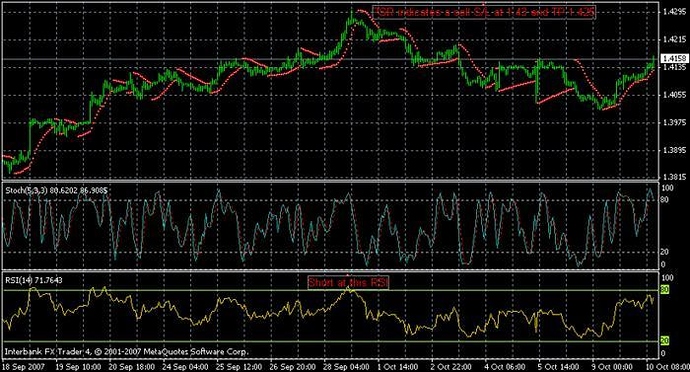This screenshot has width=690, height=372.
Task: Click the 100 level on Stochastic scale
Action: (x=668, y=188)
